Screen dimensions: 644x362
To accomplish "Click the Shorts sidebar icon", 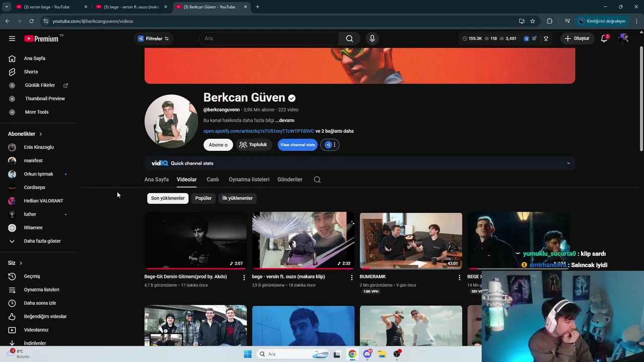I will [x=12, y=72].
